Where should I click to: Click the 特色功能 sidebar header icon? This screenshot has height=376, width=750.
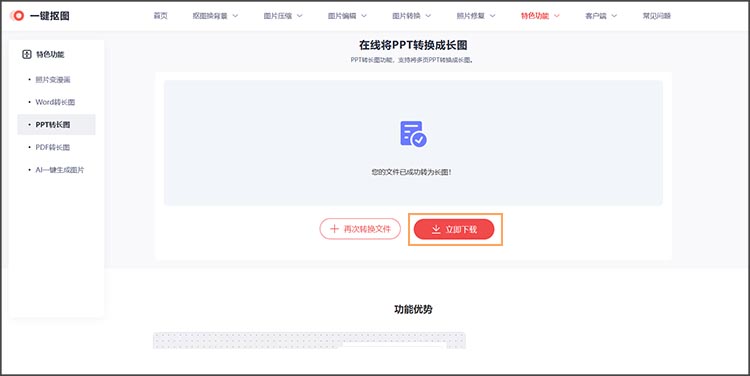pos(27,55)
